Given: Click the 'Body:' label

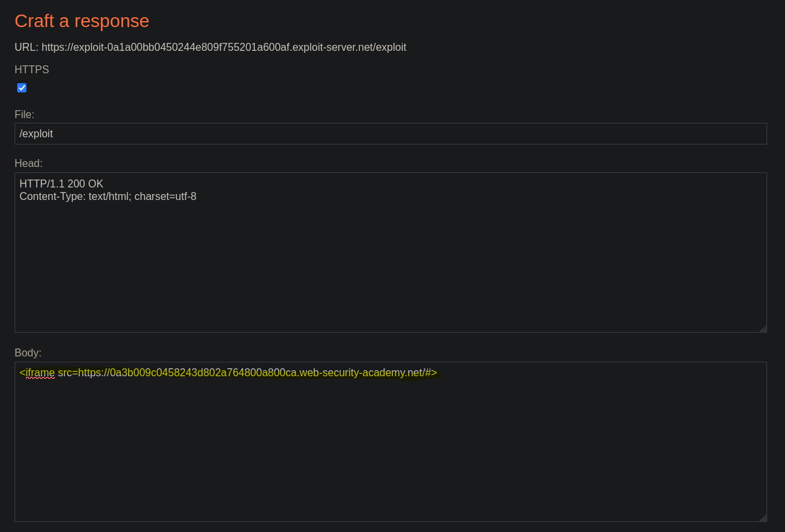Looking at the screenshot, I should click(x=28, y=353).
